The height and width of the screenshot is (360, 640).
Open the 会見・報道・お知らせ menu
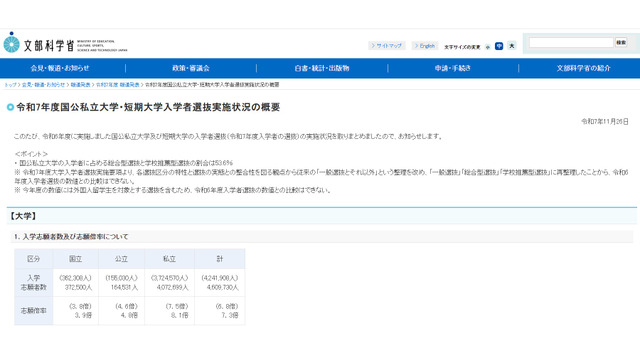(60, 68)
